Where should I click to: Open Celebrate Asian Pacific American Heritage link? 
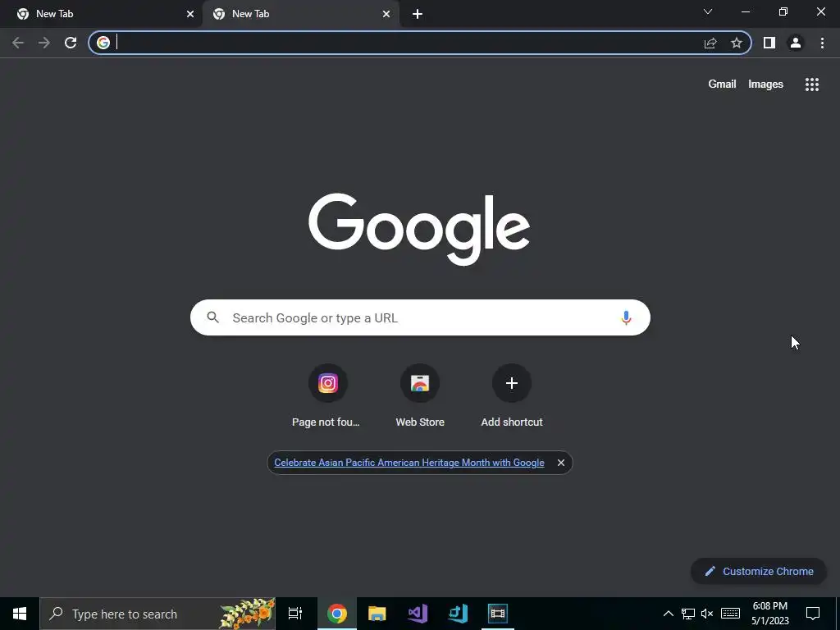click(409, 463)
